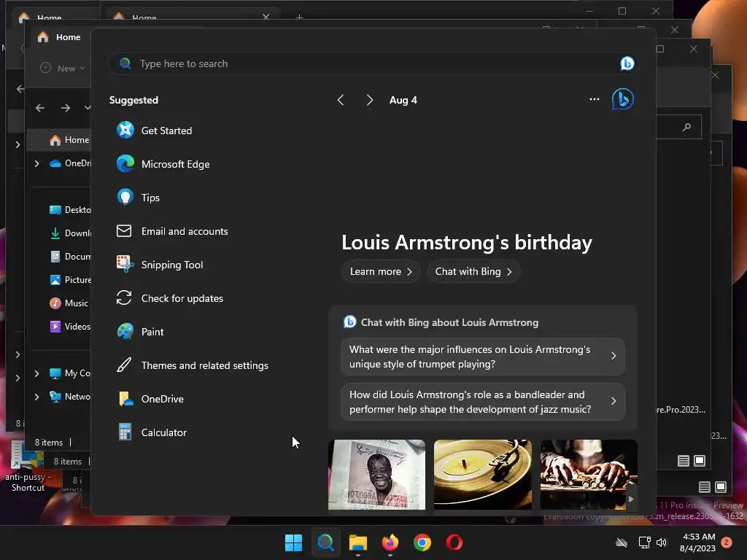
Task: Click the Type here to search field
Action: click(x=371, y=63)
